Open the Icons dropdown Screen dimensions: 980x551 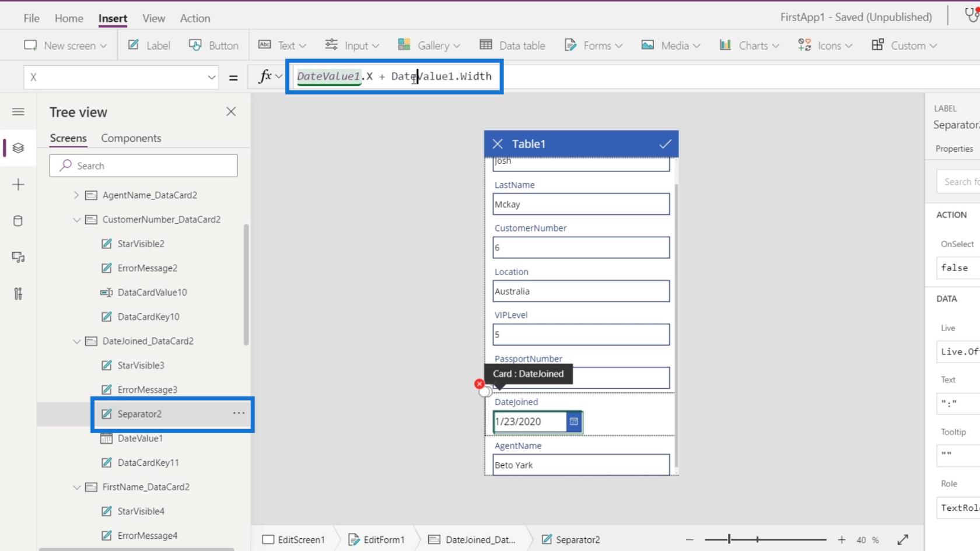pos(825,45)
